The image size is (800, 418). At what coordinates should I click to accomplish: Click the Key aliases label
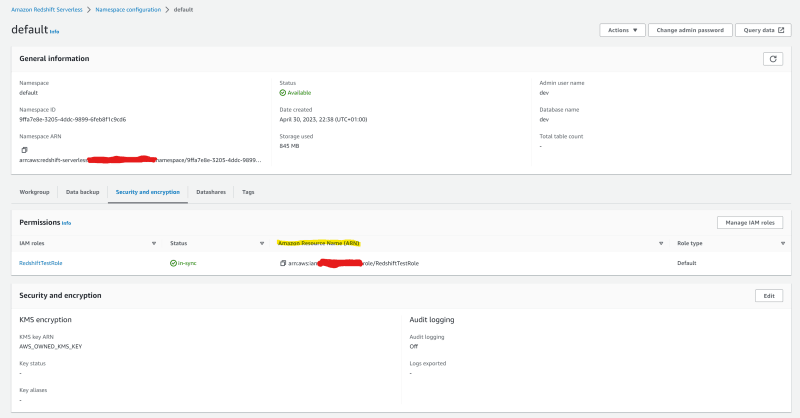(33, 390)
